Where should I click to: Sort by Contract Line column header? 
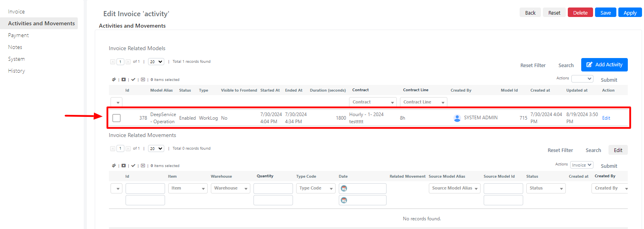tap(416, 90)
